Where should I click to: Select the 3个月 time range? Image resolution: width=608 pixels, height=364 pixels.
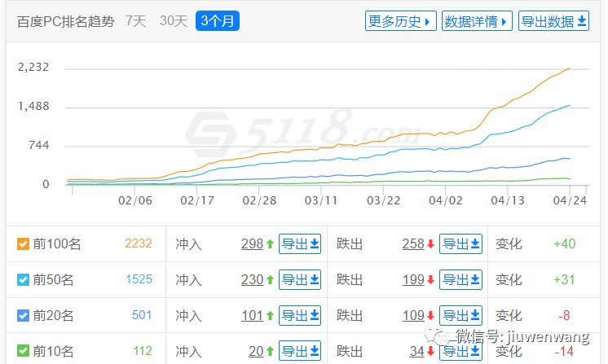click(x=217, y=21)
